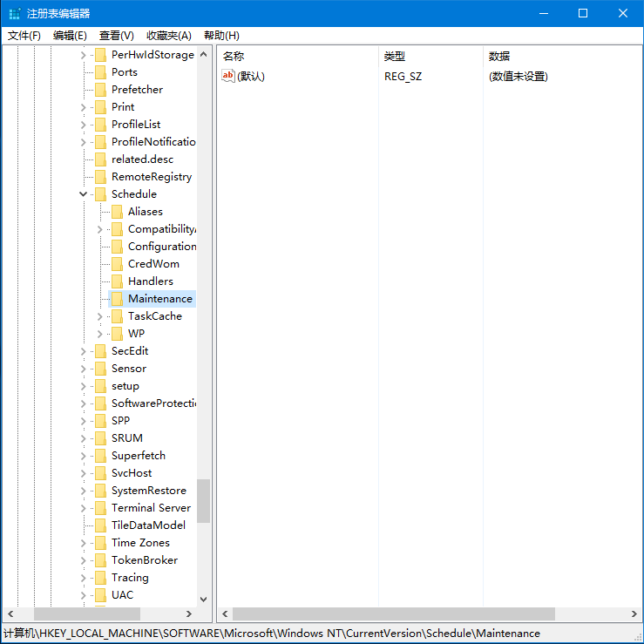
Task: Select the Sensor key label
Action: tap(129, 369)
